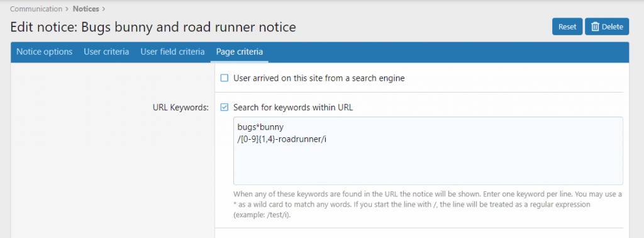The image size is (644, 238).
Task: Click label 'User arrived on this site from a search engine'
Action: (x=319, y=78)
